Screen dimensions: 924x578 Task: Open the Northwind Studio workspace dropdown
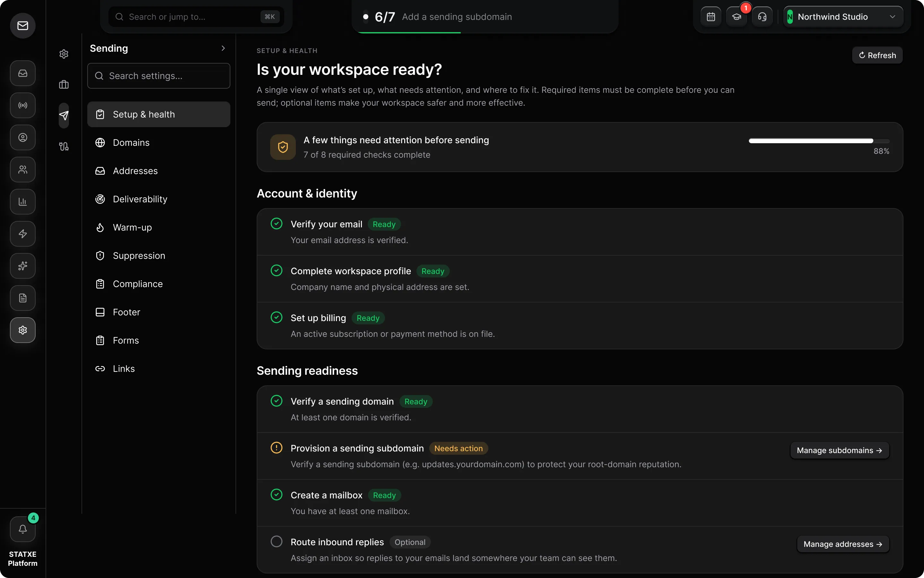843,17
